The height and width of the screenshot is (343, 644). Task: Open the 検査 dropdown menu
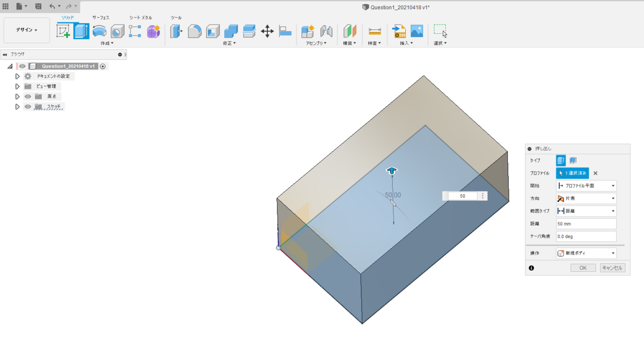coord(375,43)
